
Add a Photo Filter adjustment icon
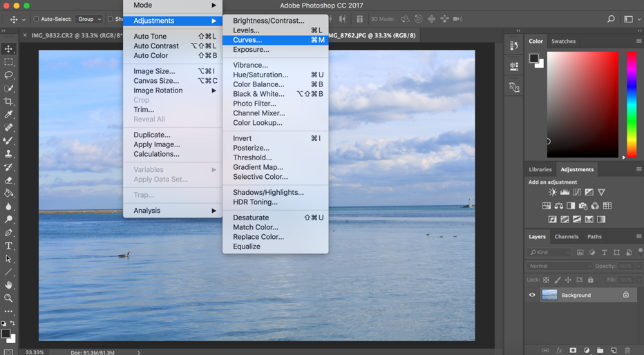(x=583, y=206)
